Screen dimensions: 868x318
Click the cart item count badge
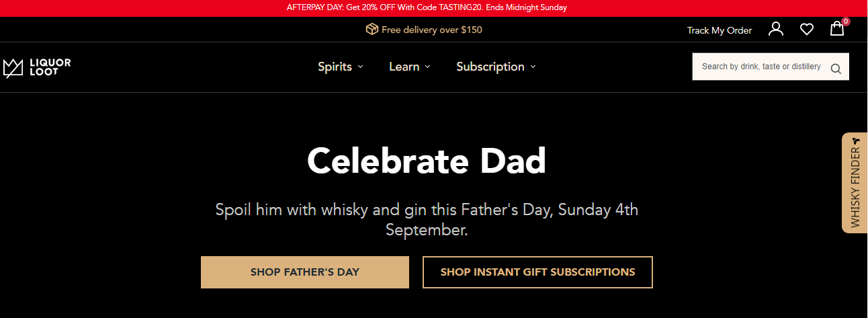[845, 22]
